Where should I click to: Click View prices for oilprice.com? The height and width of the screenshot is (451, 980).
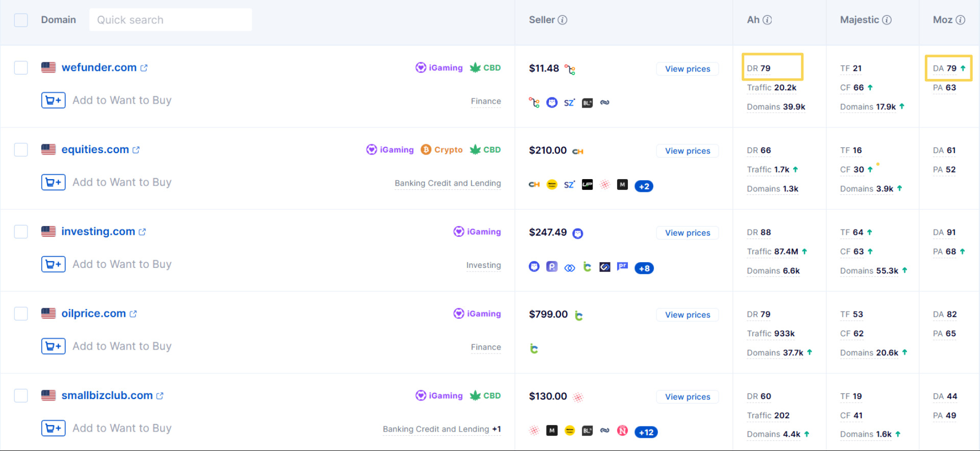click(x=688, y=315)
